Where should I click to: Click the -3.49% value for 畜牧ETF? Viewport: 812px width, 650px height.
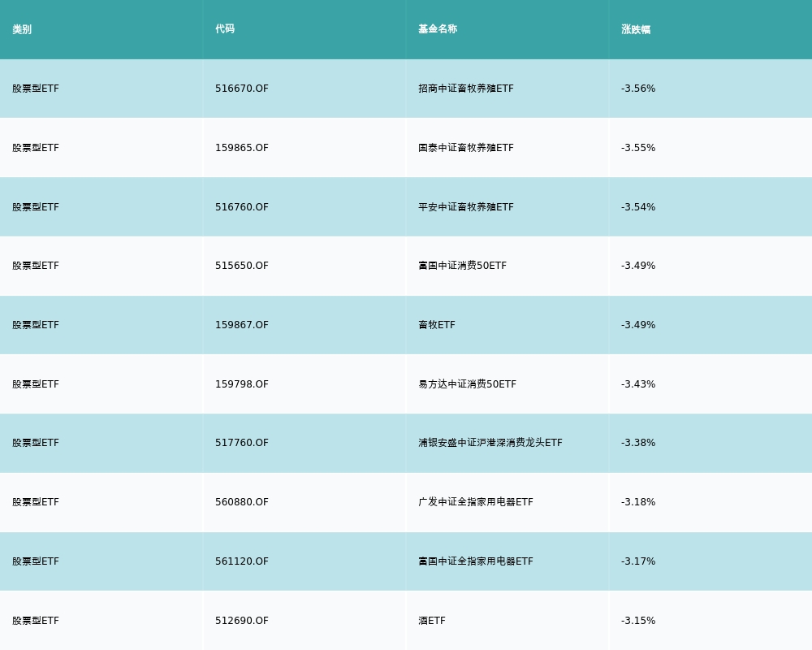(638, 325)
